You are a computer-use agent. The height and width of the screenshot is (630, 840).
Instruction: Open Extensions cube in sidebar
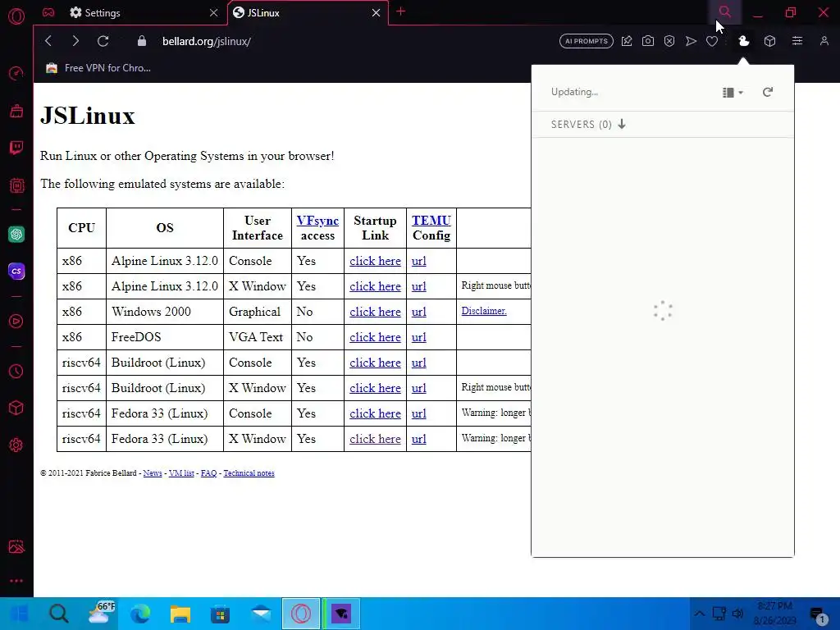[16, 409]
